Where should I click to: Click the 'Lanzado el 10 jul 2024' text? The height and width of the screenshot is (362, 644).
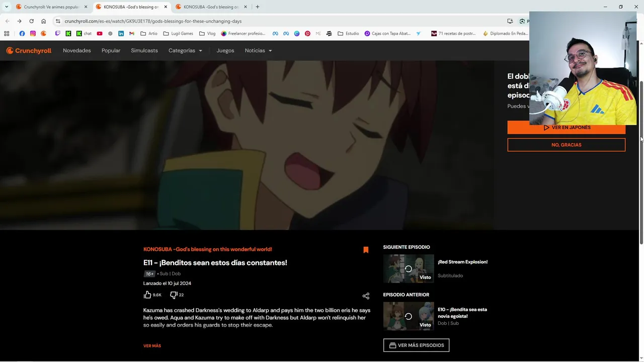[x=167, y=284]
